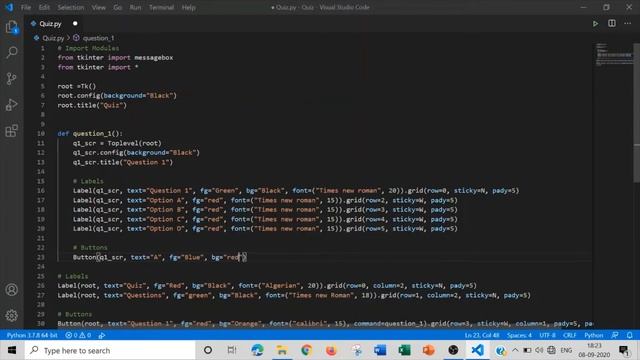Change UTF-8 file encoding
Image resolution: width=640 pixels, height=360 pixels.
point(547,335)
